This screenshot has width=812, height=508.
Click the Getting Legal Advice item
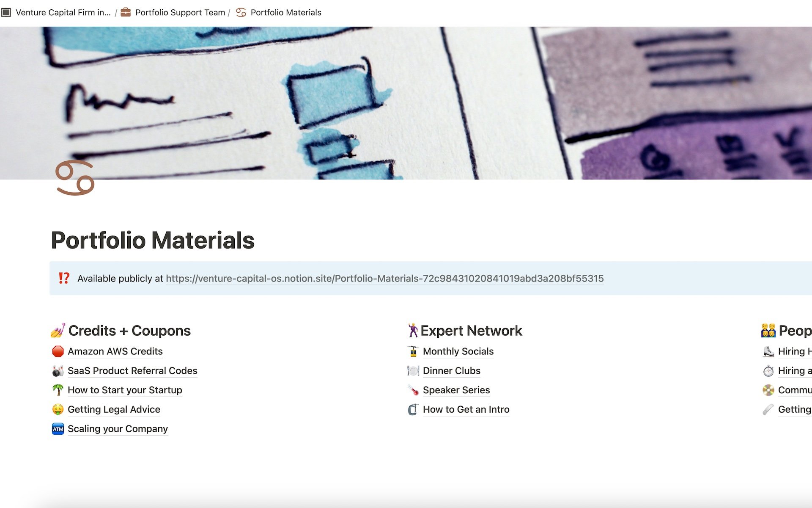click(x=113, y=409)
